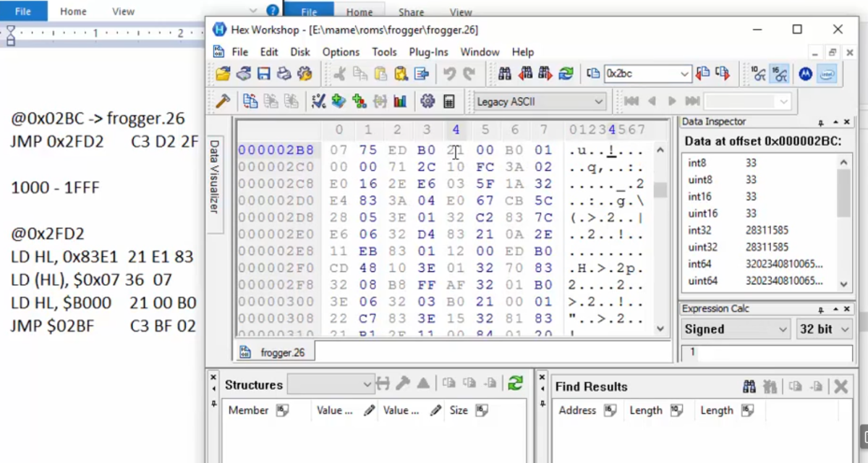Image resolution: width=868 pixels, height=463 pixels.
Task: Select the frogger.26 document tab
Action: point(273,352)
